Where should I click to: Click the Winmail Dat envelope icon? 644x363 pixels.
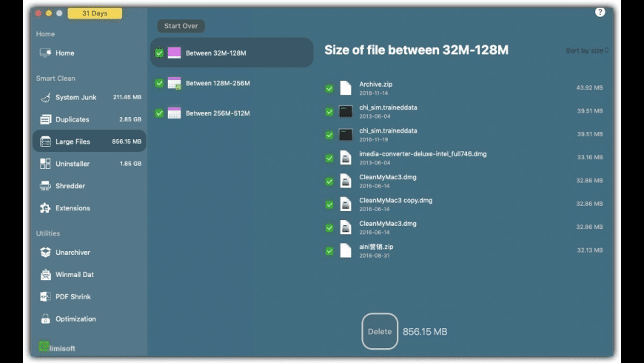pyautogui.click(x=45, y=275)
